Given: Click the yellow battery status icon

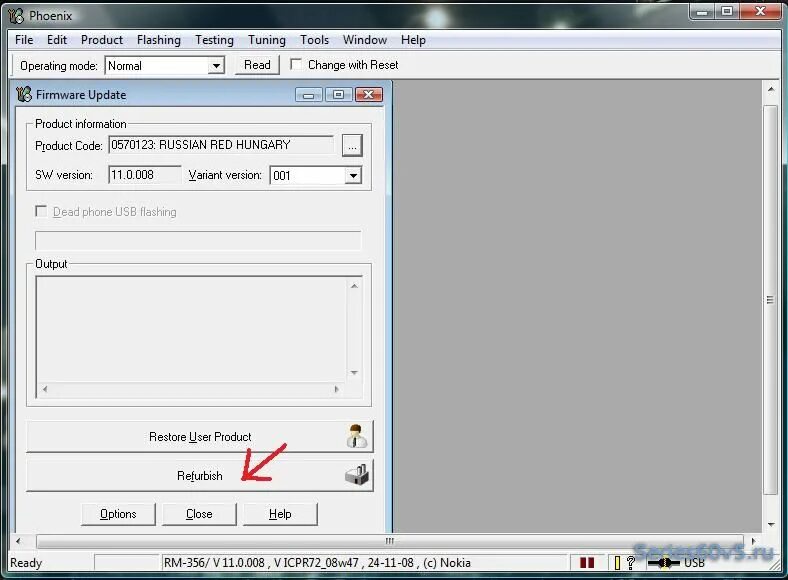Looking at the screenshot, I should pyautogui.click(x=617, y=563).
